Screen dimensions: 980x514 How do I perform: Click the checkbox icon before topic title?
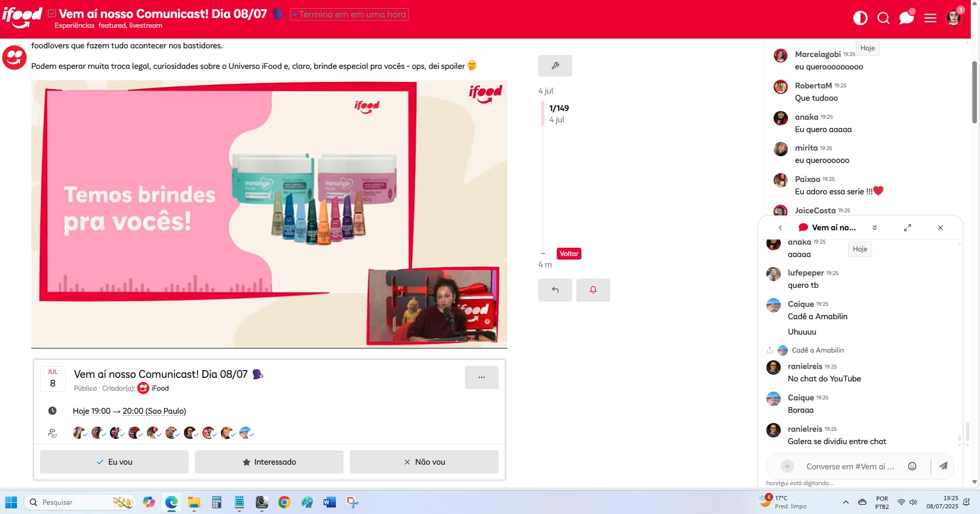52,13
